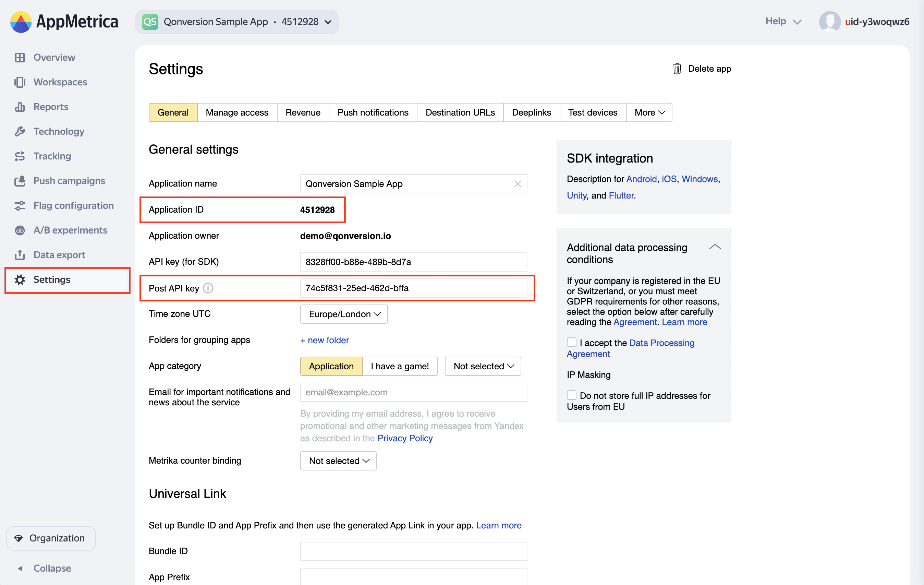This screenshot has height=585, width=924.
Task: Open the Europe/London time zone dropdown
Action: [344, 314]
